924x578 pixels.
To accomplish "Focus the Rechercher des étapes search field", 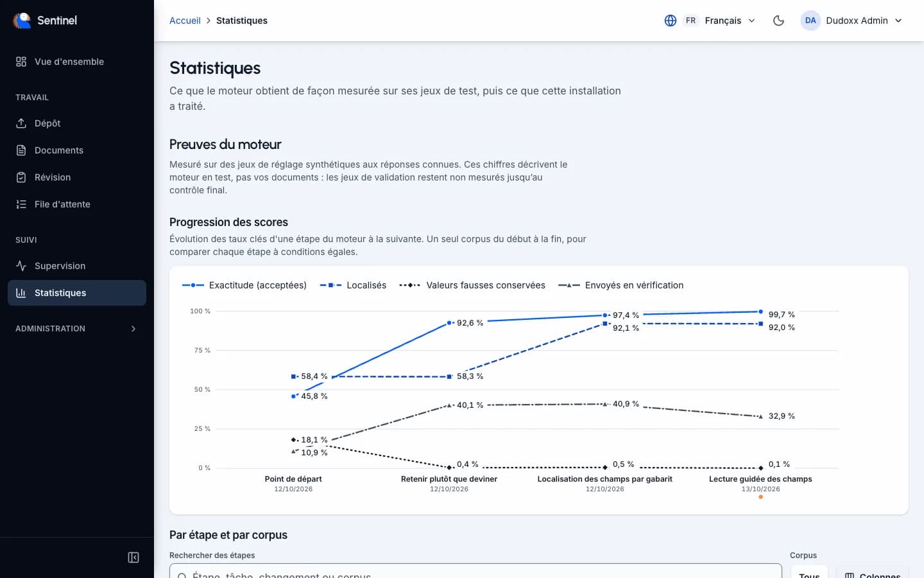I will (475, 572).
